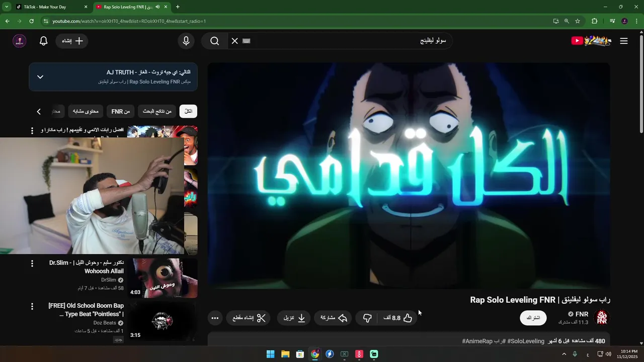Image resolution: width=644 pixels, height=362 pixels.
Task: Open on-screen keyboard icon in search box
Action: click(x=246, y=41)
